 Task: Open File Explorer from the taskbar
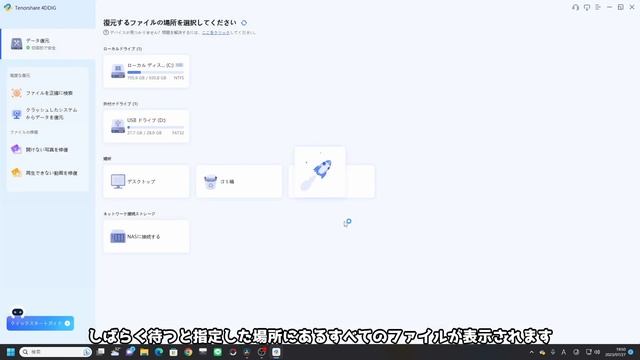point(144,352)
